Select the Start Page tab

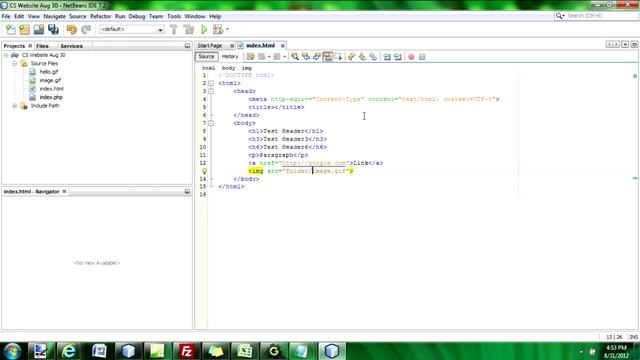click(x=210, y=46)
